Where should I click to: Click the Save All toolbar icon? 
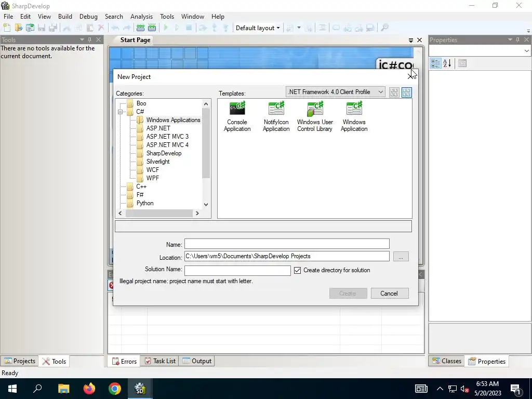[x=53, y=28]
